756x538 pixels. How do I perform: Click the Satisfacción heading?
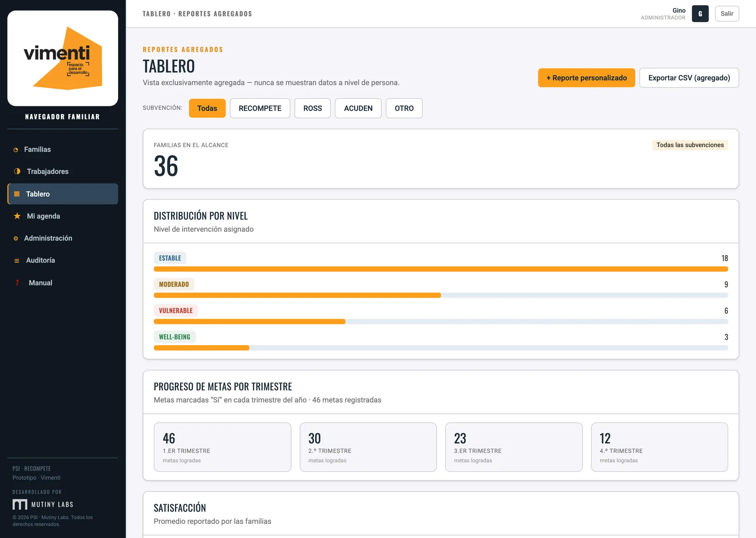coord(180,508)
